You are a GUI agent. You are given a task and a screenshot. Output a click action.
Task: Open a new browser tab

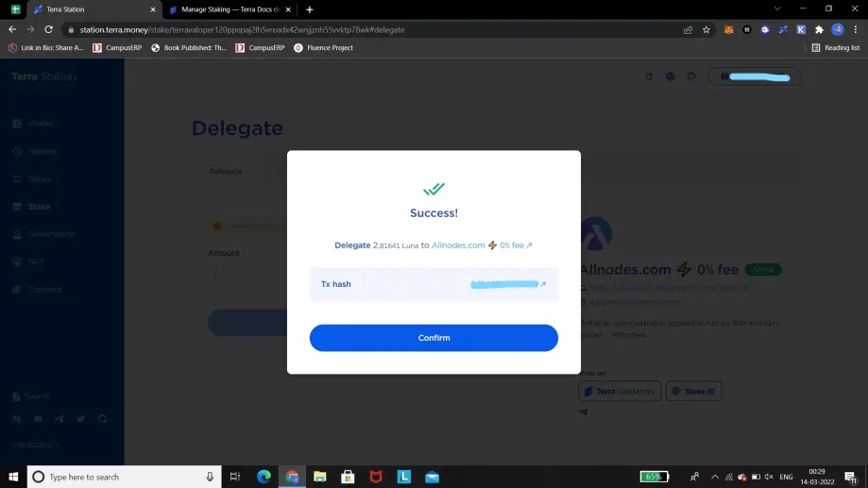(310, 9)
